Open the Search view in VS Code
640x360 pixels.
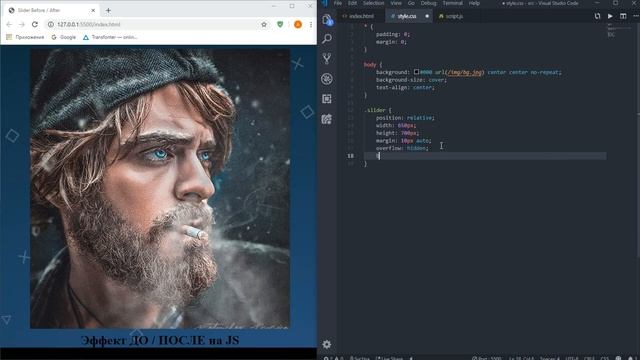(x=327, y=39)
